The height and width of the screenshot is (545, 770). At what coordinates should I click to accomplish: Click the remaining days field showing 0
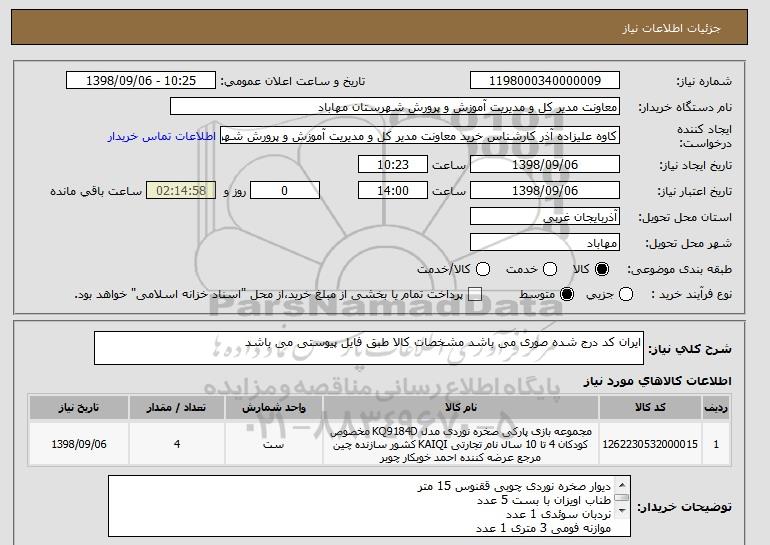click(x=285, y=191)
